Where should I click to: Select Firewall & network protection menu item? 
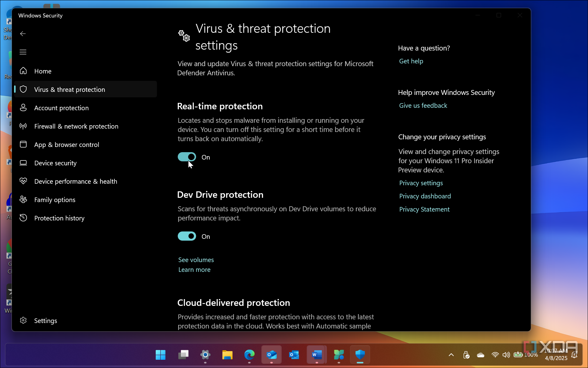point(86,126)
